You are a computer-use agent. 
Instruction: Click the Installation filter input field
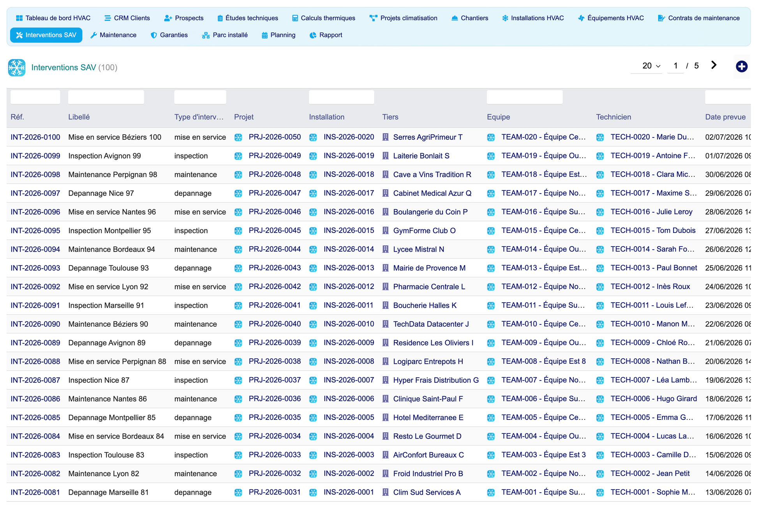tap(342, 97)
